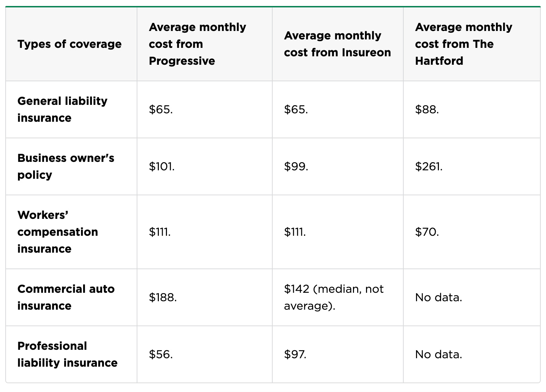Click the 'Types of coverage' column header

tap(69, 44)
